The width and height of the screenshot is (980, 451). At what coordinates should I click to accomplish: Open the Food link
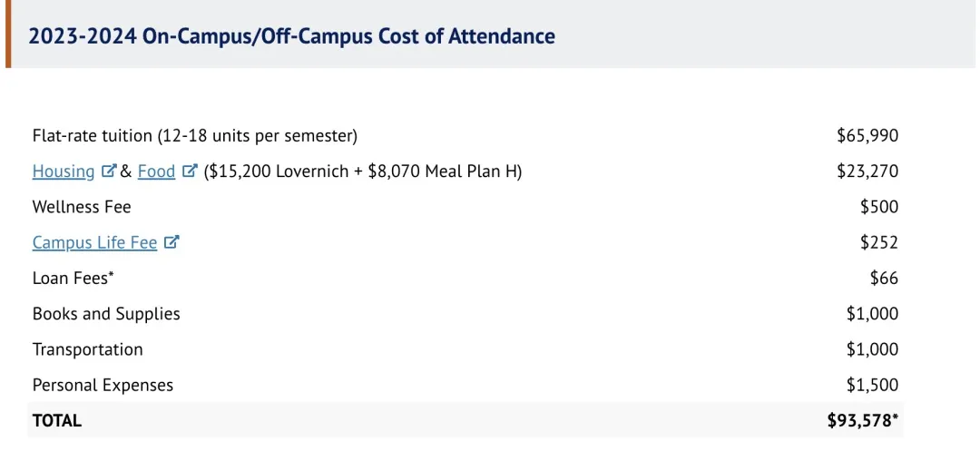pyautogui.click(x=156, y=171)
